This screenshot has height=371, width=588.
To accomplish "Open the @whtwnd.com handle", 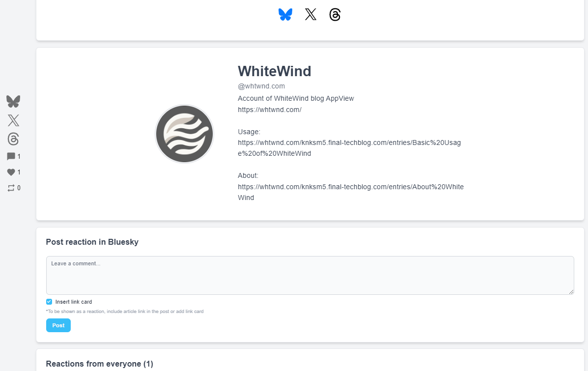I will [261, 86].
